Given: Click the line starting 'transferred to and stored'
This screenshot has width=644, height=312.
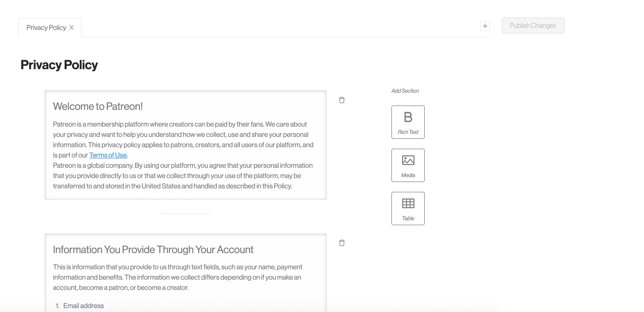Looking at the screenshot, I should [x=172, y=186].
